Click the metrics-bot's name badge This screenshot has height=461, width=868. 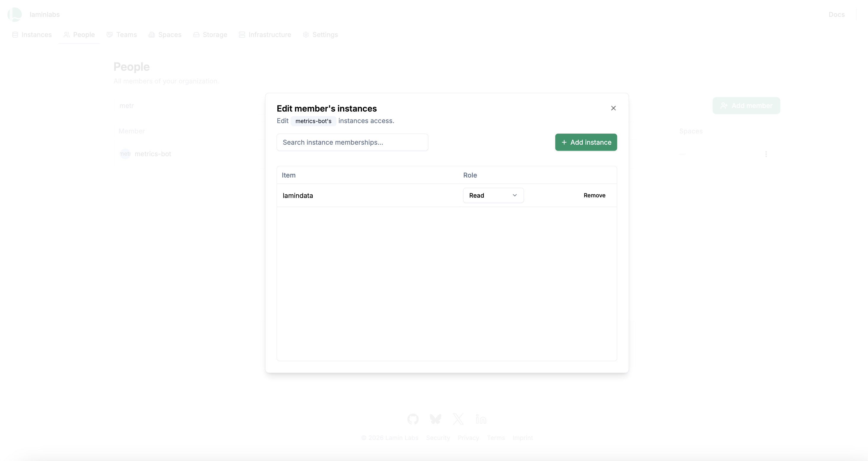[314, 121]
